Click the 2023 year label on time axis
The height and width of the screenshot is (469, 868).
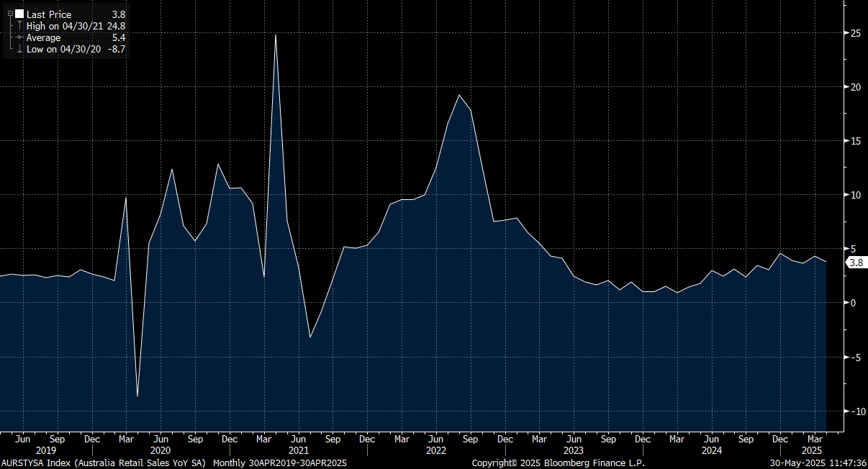(x=573, y=450)
